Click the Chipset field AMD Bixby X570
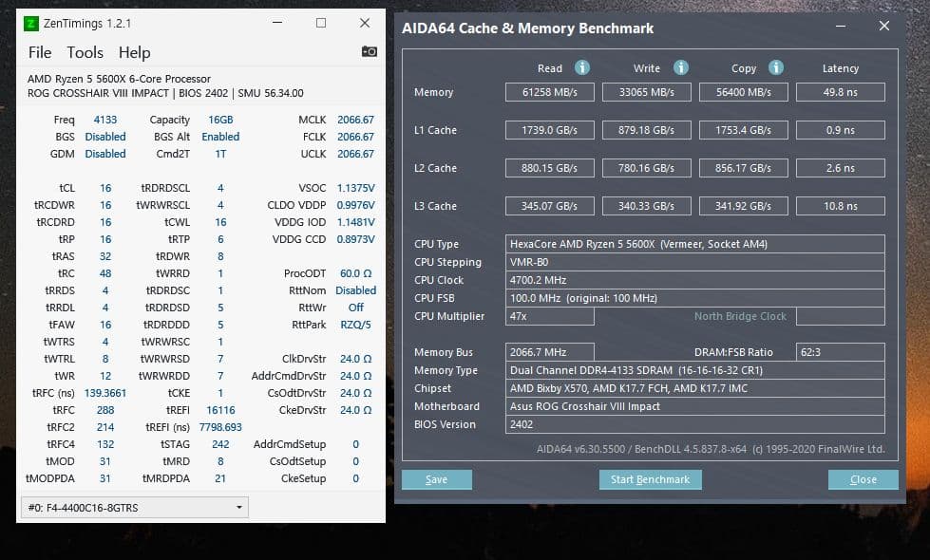Viewport: 930px width, 560px height. (695, 388)
